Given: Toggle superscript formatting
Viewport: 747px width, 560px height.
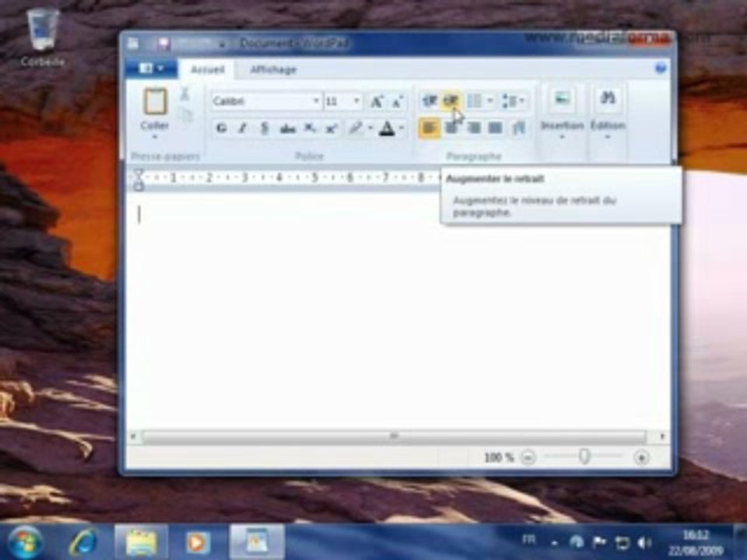Looking at the screenshot, I should click(331, 128).
